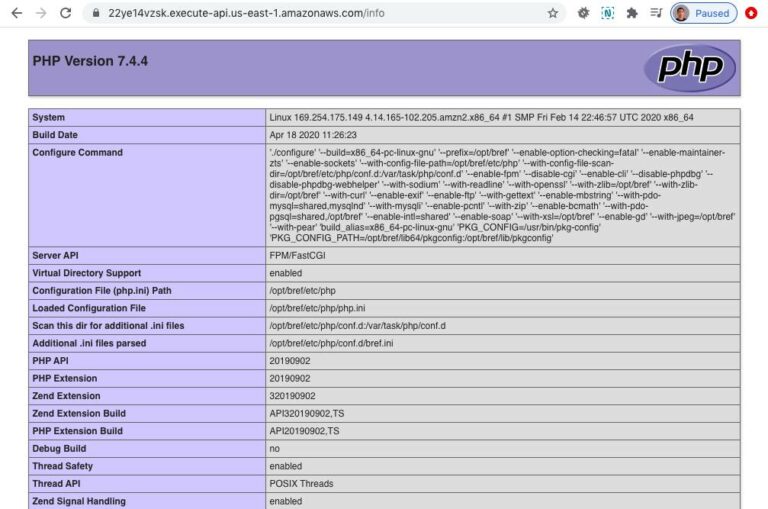Click the Server API label
Viewport: 768px width, 509px height.
click(55, 255)
